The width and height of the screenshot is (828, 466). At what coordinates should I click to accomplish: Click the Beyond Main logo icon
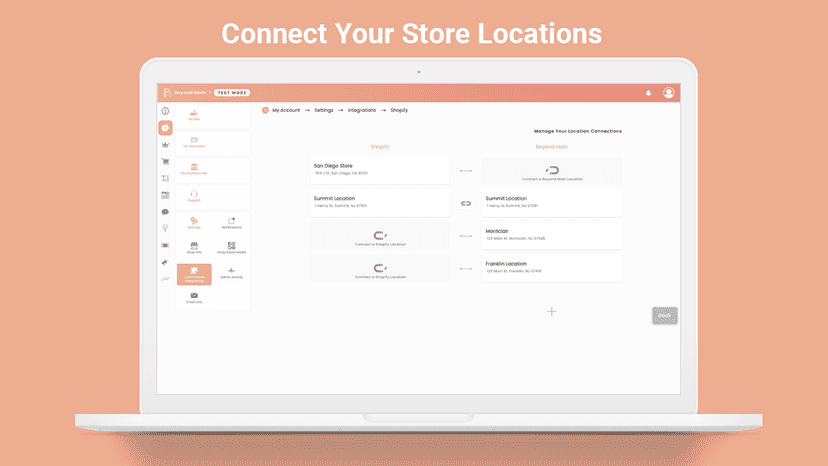pyautogui.click(x=167, y=92)
